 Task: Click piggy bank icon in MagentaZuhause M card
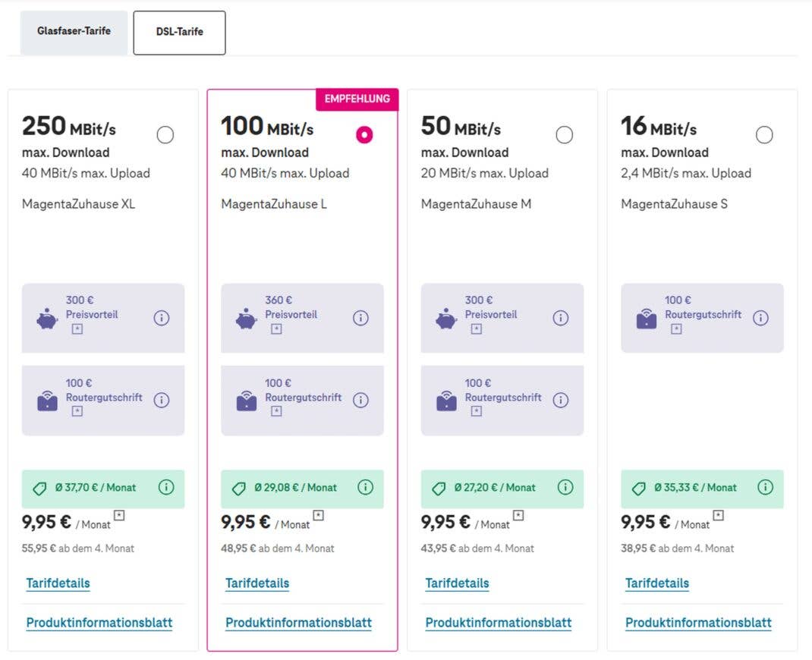[446, 319]
